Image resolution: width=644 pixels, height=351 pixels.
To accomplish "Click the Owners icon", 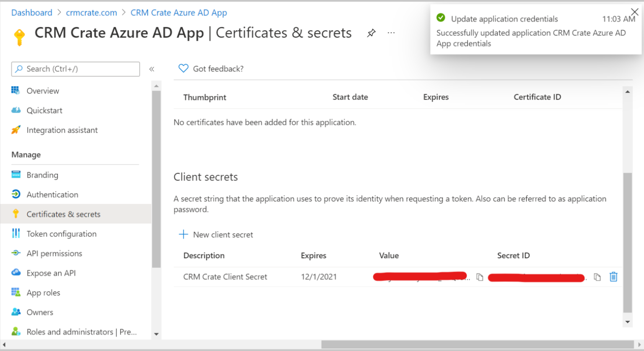I will point(16,312).
